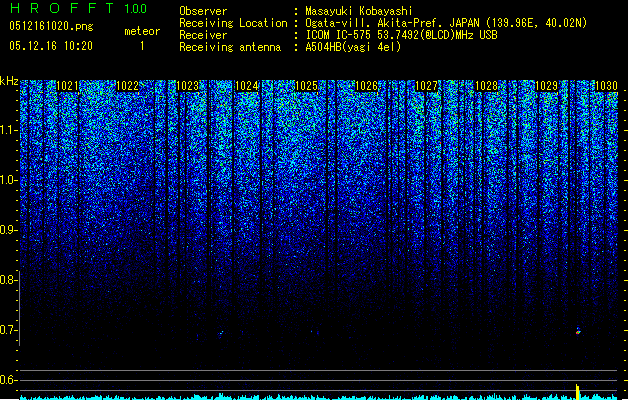Click the 1022 time marker
Image resolution: width=629 pixels, height=400 pixels.
coord(127,86)
